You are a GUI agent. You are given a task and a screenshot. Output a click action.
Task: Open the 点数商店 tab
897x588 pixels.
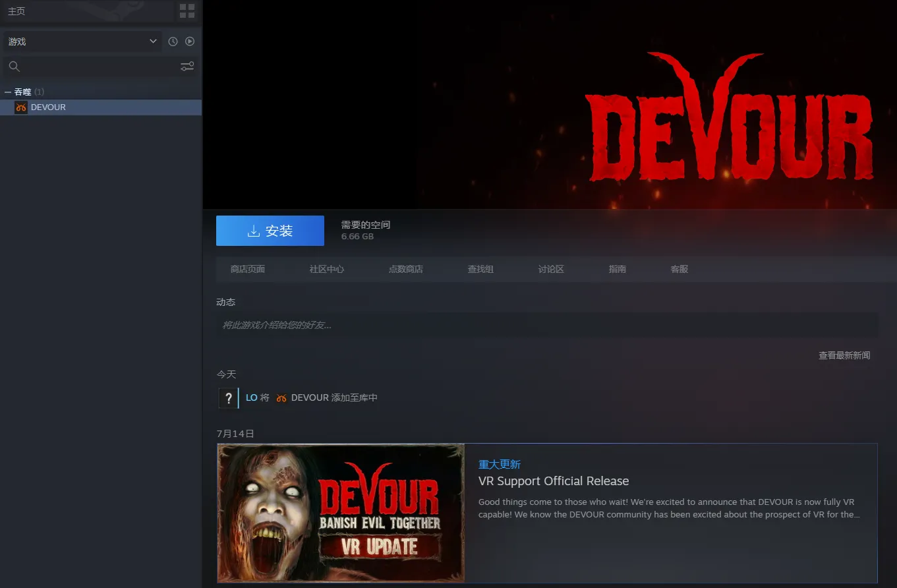click(405, 269)
